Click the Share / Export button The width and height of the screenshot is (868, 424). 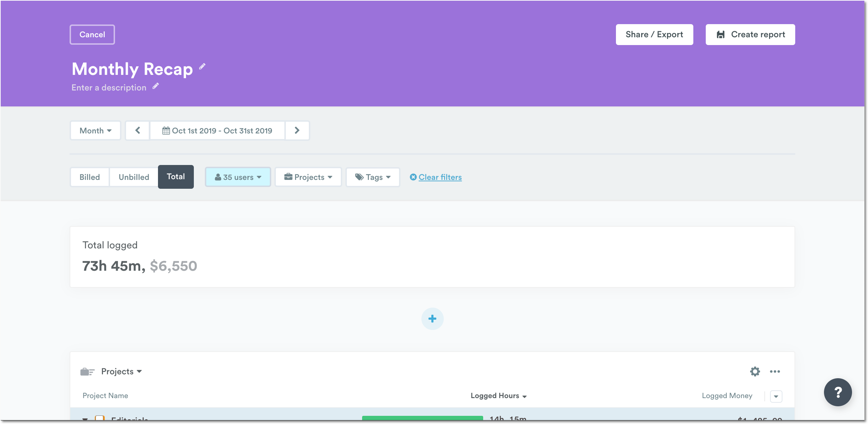654,34
